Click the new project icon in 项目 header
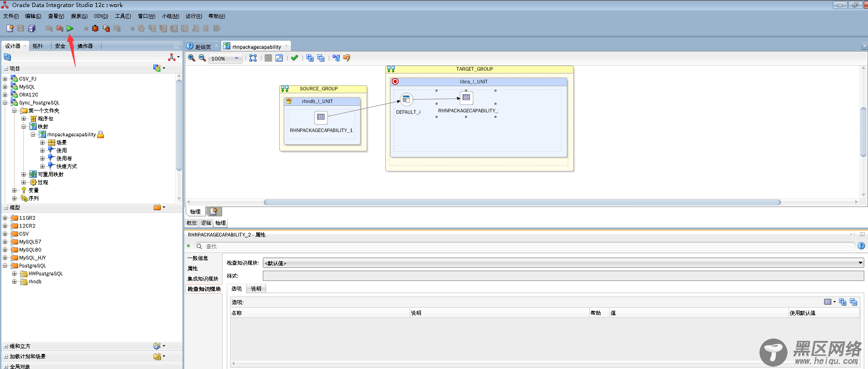868x369 pixels. tap(159, 68)
